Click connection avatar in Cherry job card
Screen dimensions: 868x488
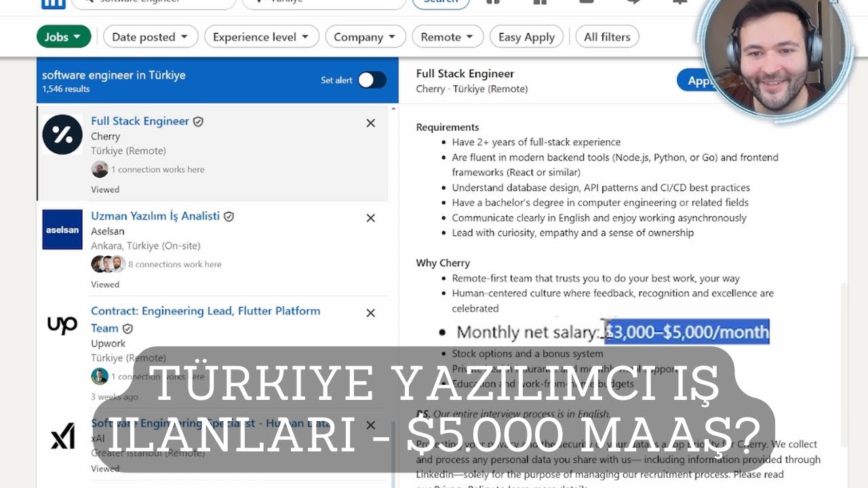[100, 169]
